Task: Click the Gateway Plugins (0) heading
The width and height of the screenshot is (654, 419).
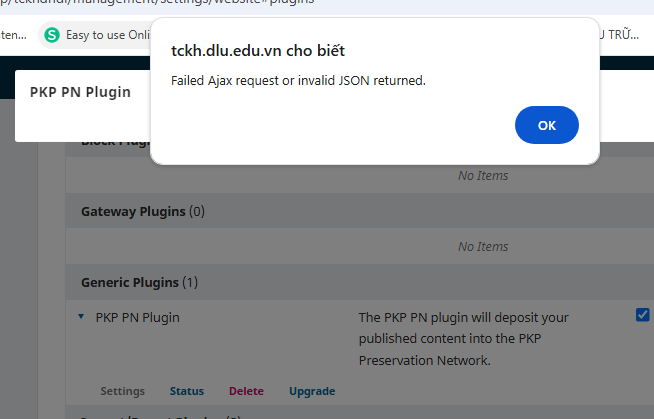Action: click(x=143, y=211)
